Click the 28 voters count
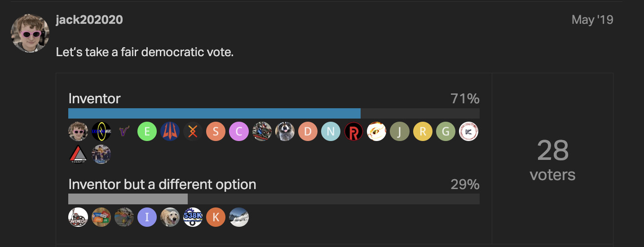This screenshot has height=247, width=644. click(552, 159)
